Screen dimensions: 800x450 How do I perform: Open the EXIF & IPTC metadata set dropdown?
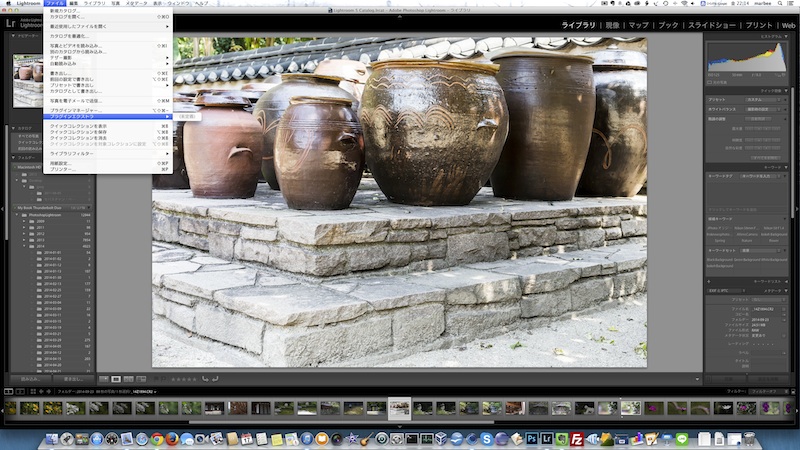coord(727,291)
